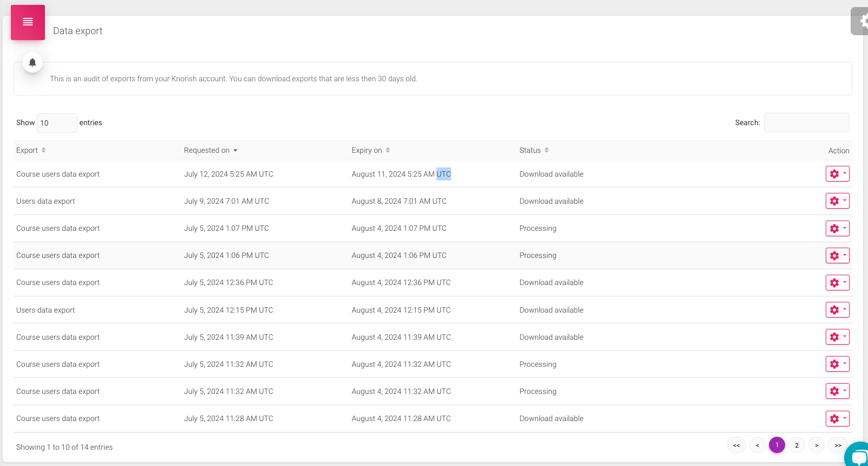The width and height of the screenshot is (868, 466).
Task: Click Download available for July 12 export
Action: 551,174
